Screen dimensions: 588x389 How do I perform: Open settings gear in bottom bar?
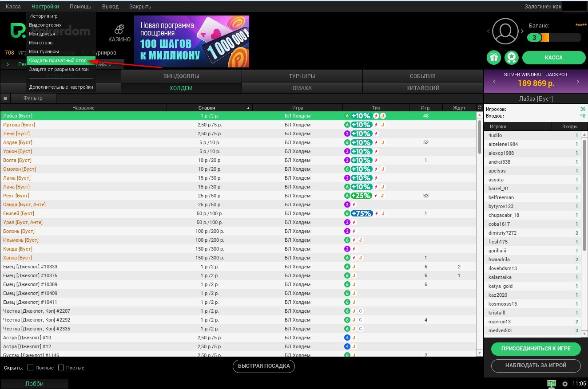[565, 384]
